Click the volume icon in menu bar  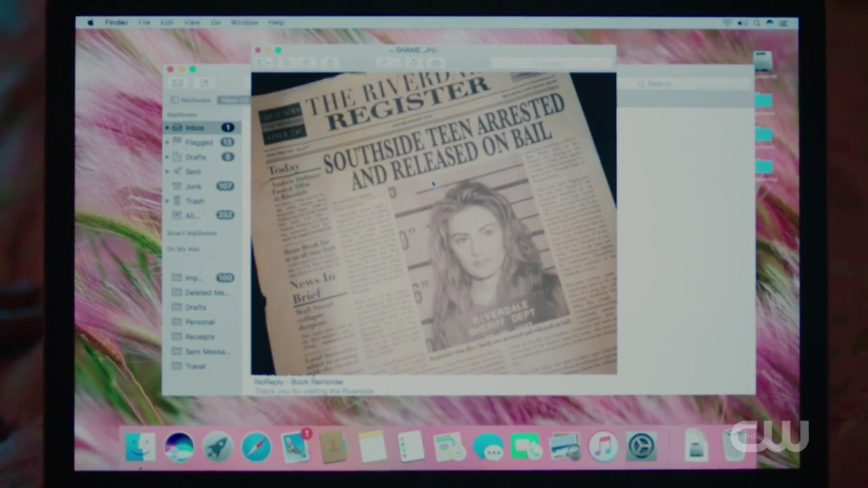point(742,23)
